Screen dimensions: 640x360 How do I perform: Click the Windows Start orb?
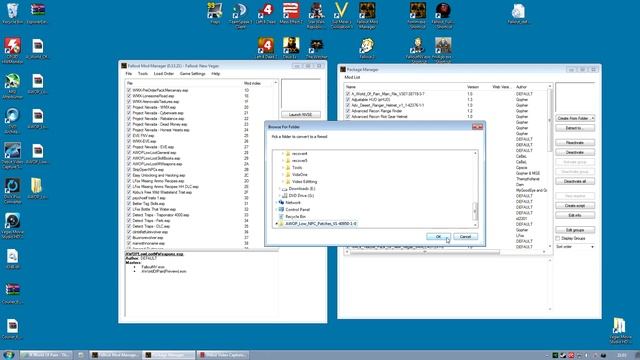(8, 355)
